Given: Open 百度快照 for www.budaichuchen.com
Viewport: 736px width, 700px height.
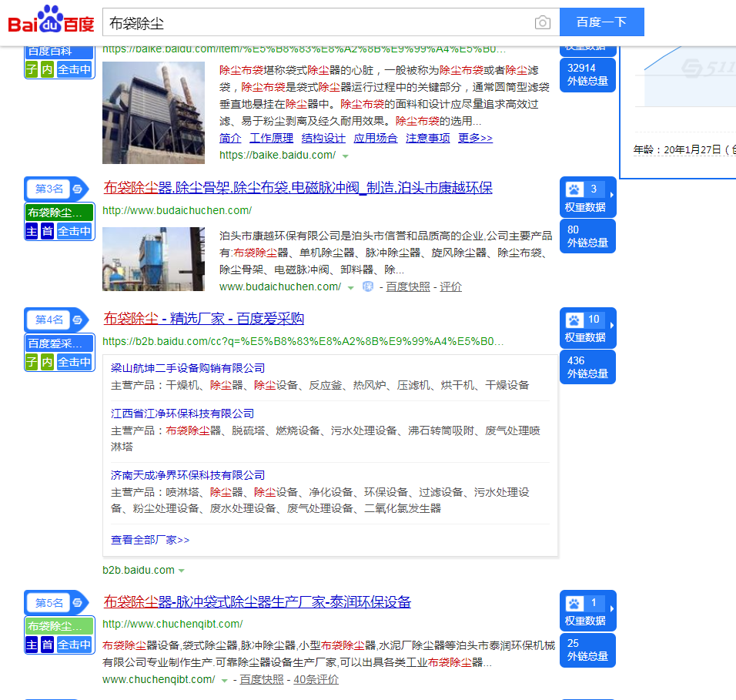Looking at the screenshot, I should click(408, 287).
